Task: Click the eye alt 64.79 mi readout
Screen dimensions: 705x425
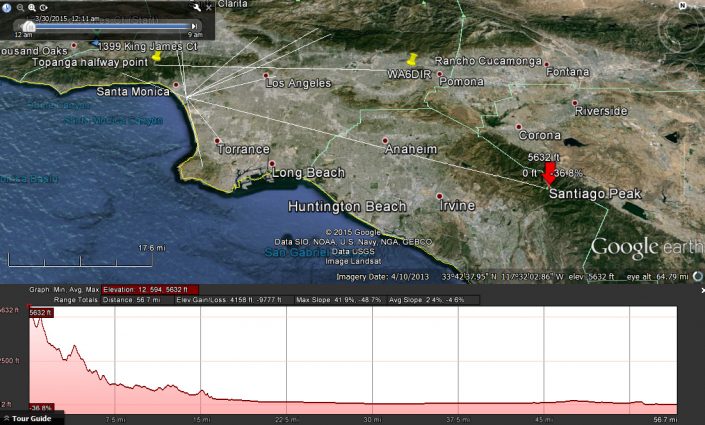Action: click(657, 277)
